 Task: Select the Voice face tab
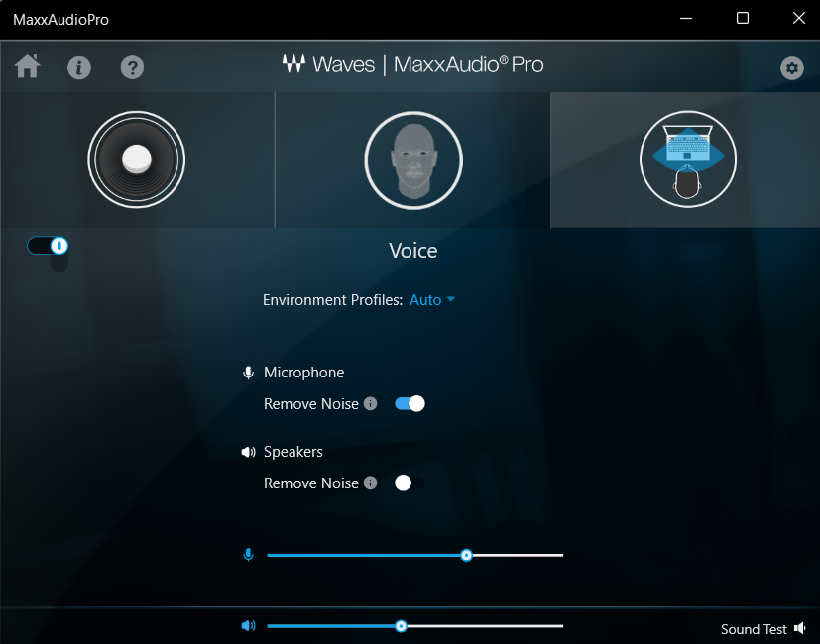412,160
